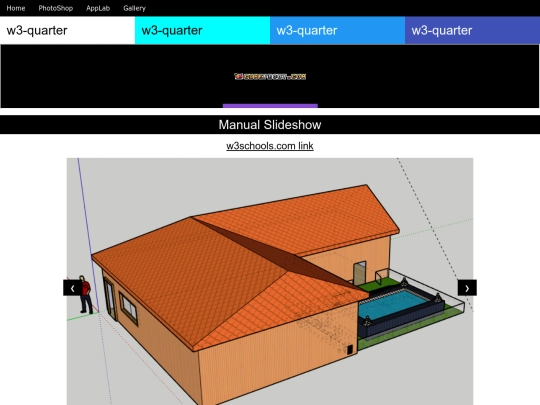Click the house model slideshow image
The width and height of the screenshot is (540, 405).
[x=270, y=281]
